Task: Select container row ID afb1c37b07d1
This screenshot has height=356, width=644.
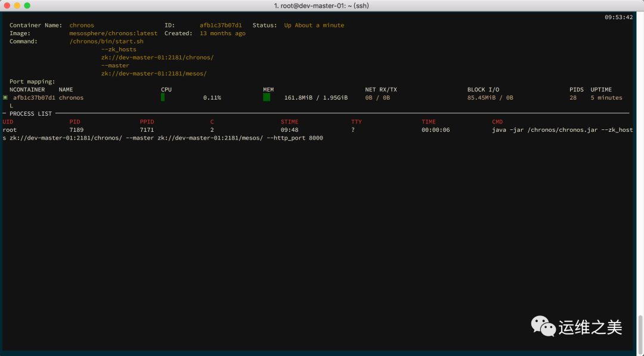Action: [34, 98]
